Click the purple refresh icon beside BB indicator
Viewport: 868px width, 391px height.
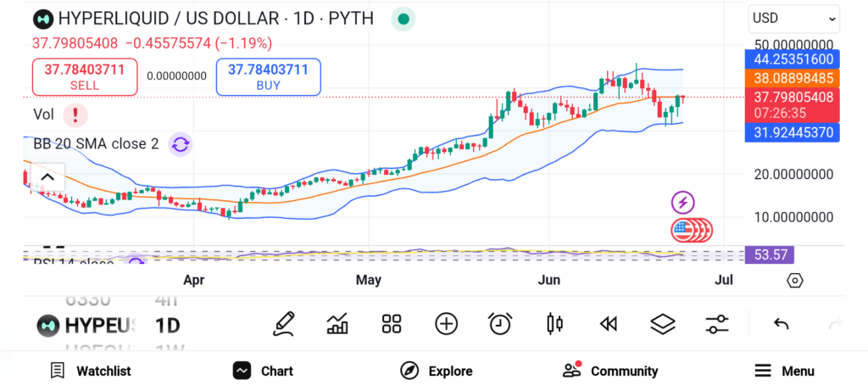click(x=180, y=145)
